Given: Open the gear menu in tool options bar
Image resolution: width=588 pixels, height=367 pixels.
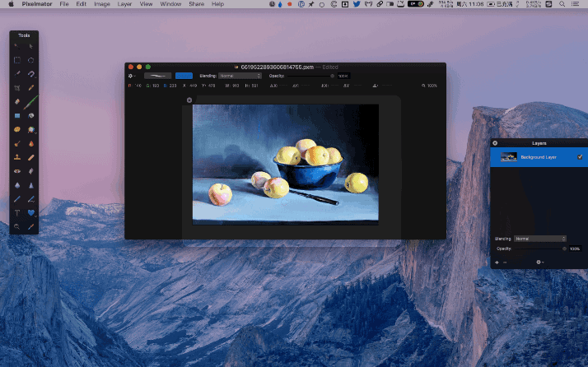Looking at the screenshot, I should pyautogui.click(x=131, y=76).
